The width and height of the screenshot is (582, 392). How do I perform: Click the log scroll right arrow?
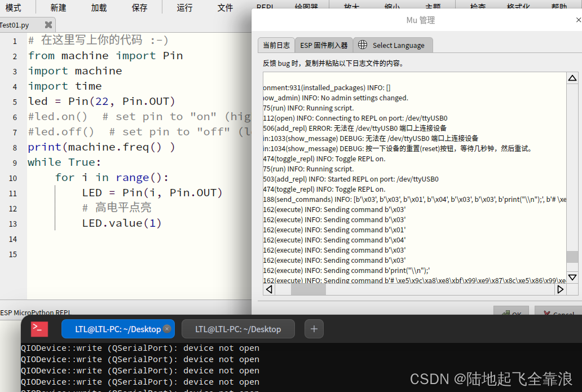pyautogui.click(x=561, y=289)
